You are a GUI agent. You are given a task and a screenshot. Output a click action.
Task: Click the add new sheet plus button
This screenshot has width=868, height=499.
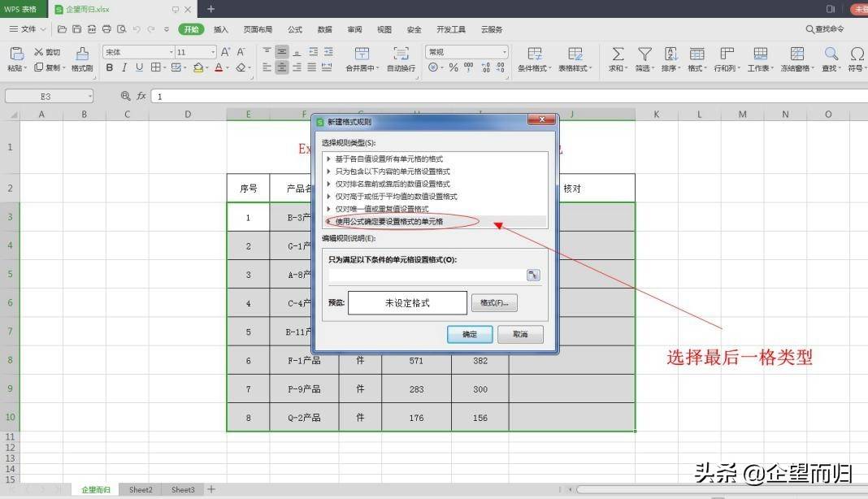(211, 489)
